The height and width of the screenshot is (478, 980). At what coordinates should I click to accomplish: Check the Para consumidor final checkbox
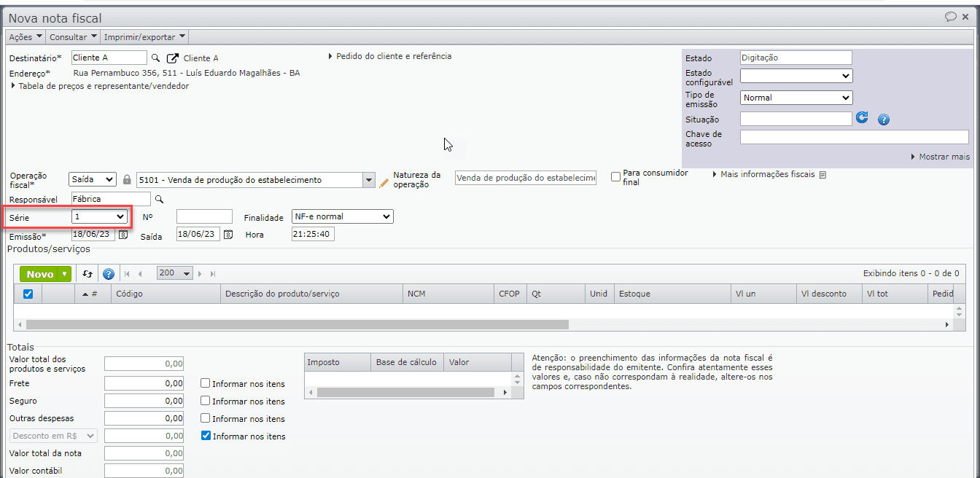[616, 176]
